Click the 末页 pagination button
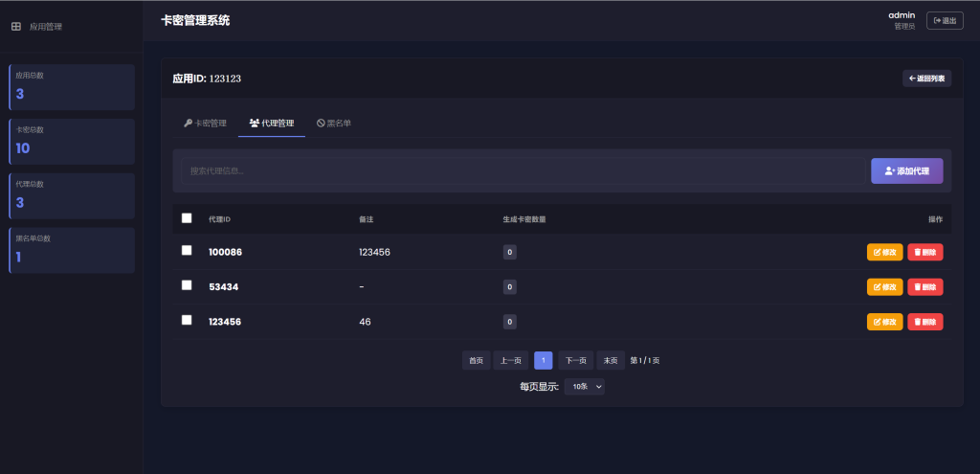Screen dimensions: 980x474 click(x=611, y=360)
